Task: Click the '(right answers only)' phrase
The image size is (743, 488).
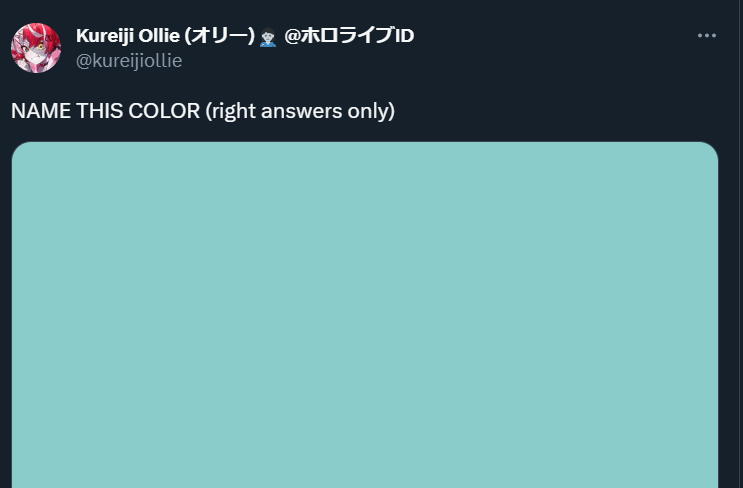Action: (x=300, y=111)
